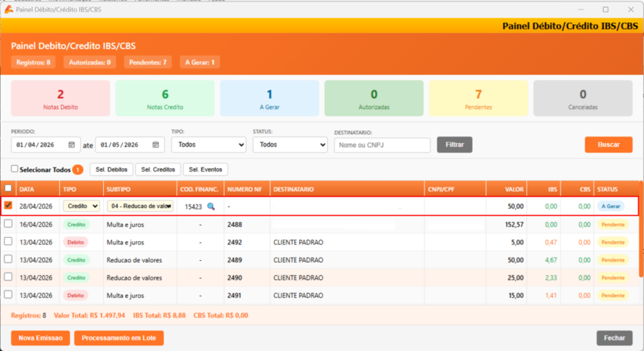The height and width of the screenshot is (351, 644).
Task: Maximize the Painel Débito/Crédito window
Action: pos(605,9)
